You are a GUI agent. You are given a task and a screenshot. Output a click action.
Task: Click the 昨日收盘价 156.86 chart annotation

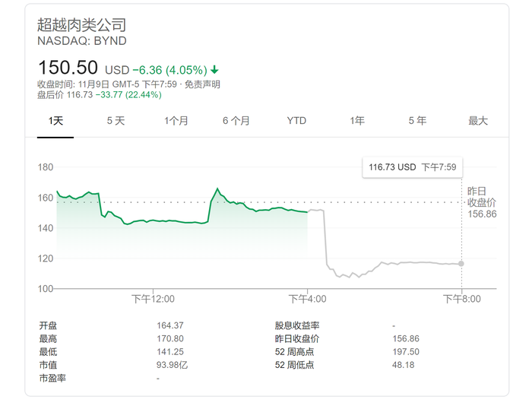(x=482, y=203)
